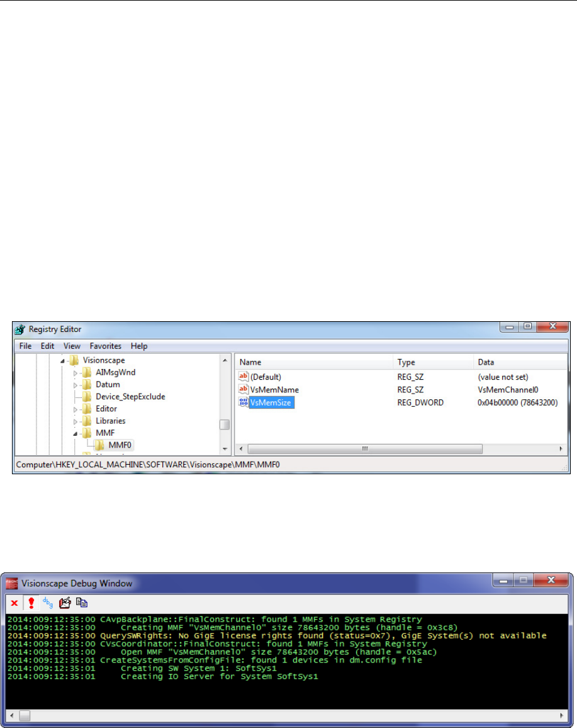Click the blue dbg debug level icon
Viewport: 577px width, 728px height.
coord(48,603)
